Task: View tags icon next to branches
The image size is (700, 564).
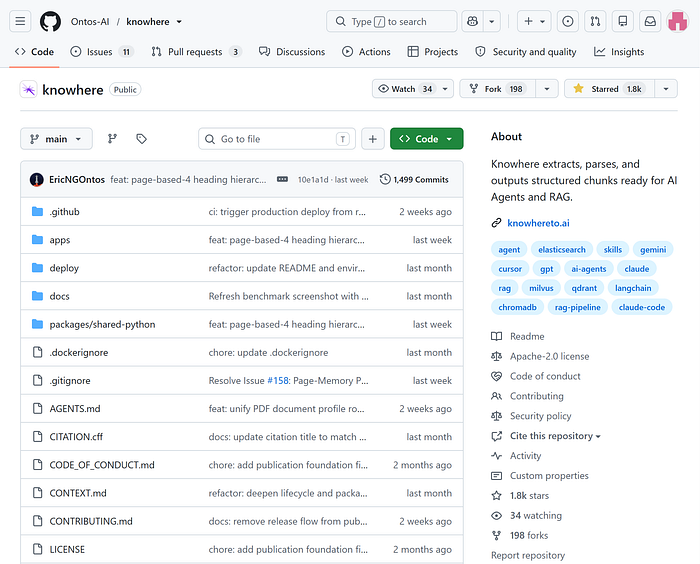Action: 142,139
